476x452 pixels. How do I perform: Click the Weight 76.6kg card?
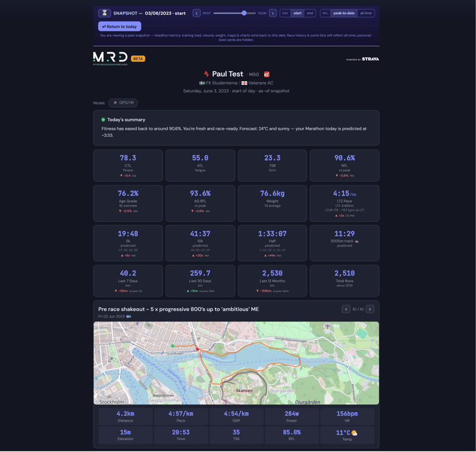273,203
